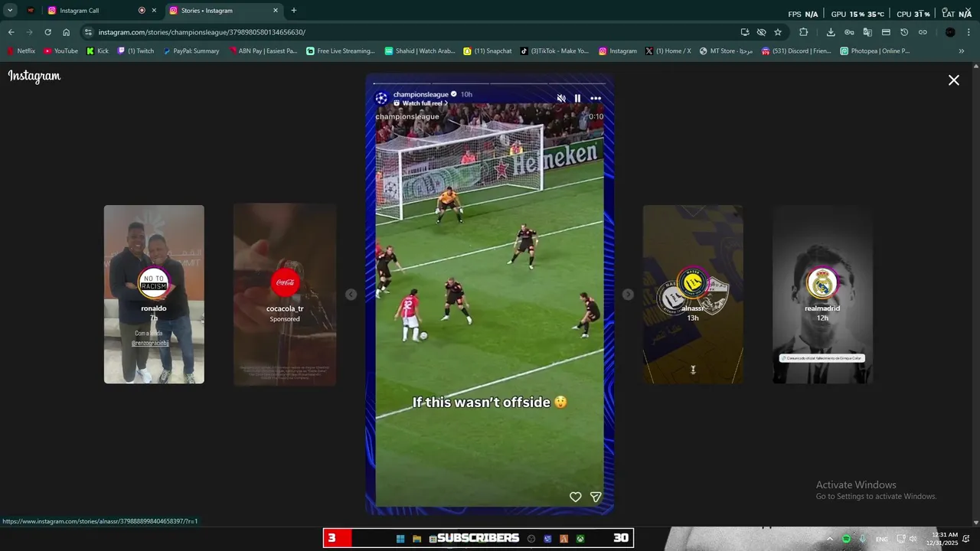The width and height of the screenshot is (980, 551).
Task: Open the cocacola_tr sponsored story
Action: (285, 294)
